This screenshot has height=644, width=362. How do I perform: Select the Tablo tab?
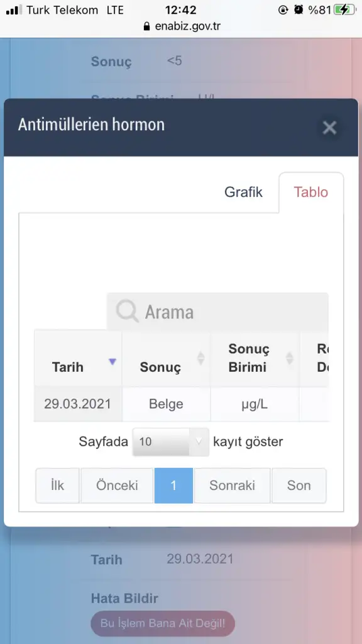[x=310, y=192]
